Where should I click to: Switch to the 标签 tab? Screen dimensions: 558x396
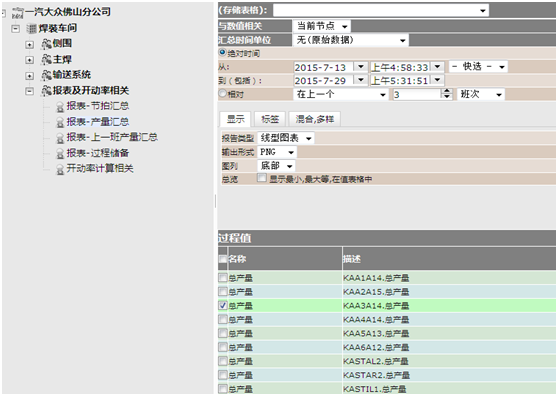(x=270, y=119)
